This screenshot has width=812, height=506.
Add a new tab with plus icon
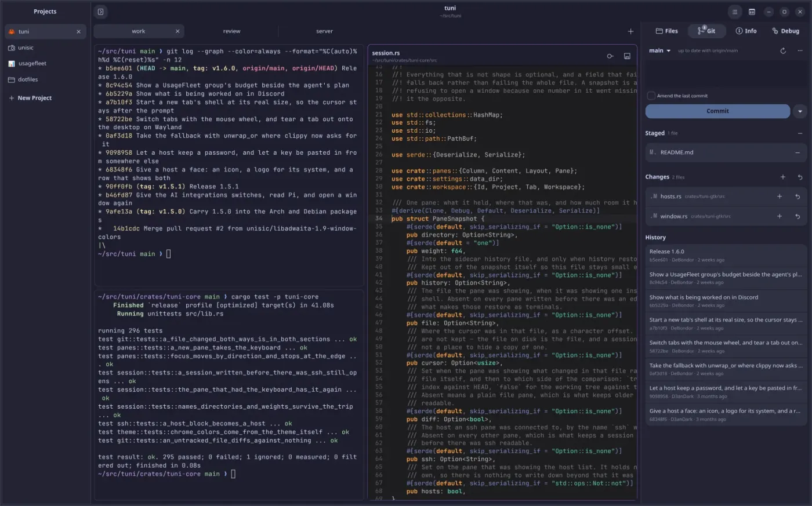coord(630,31)
